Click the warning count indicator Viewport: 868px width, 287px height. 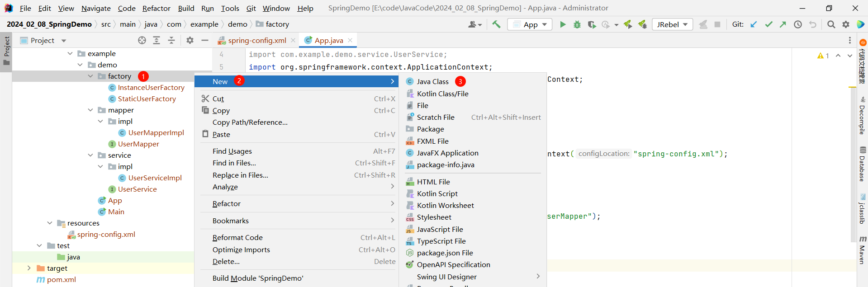point(823,56)
